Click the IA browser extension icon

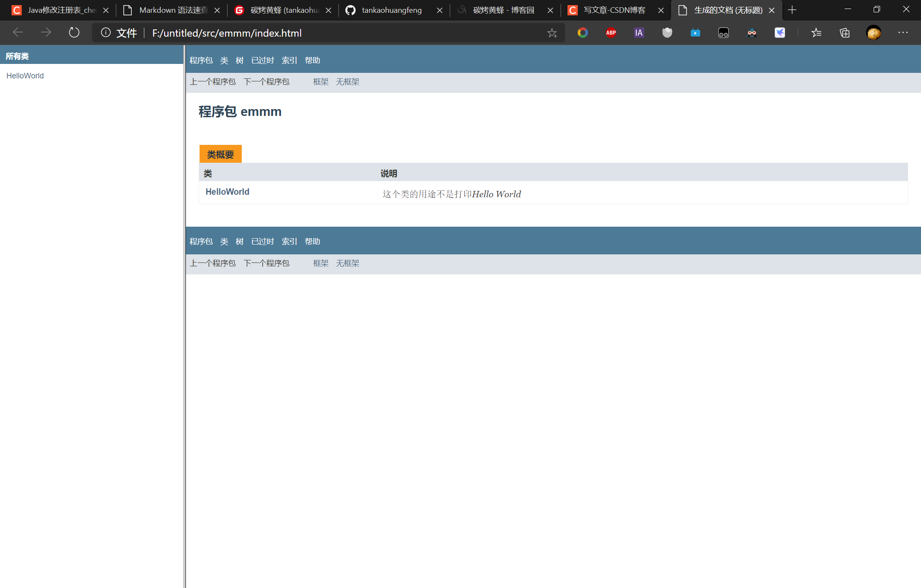[x=638, y=34]
